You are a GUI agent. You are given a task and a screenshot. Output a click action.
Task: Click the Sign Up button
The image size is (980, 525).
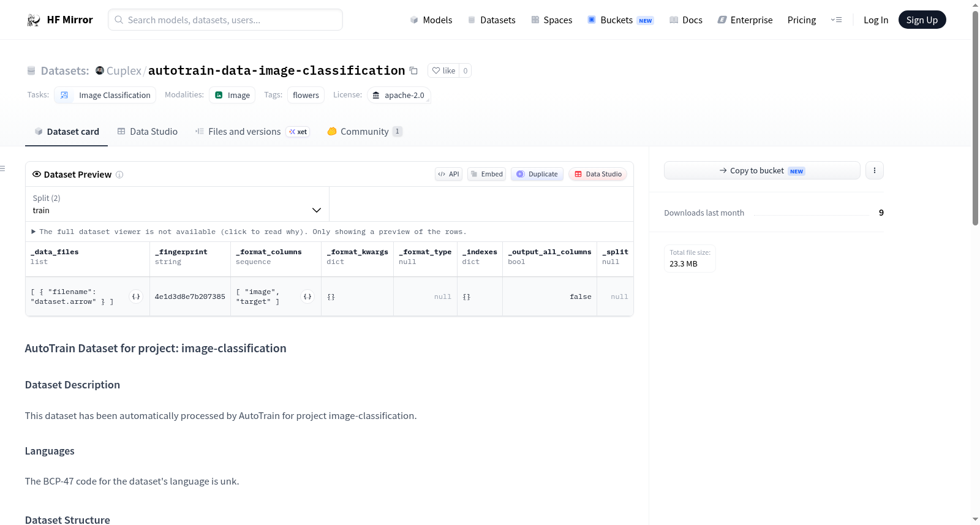(x=922, y=20)
